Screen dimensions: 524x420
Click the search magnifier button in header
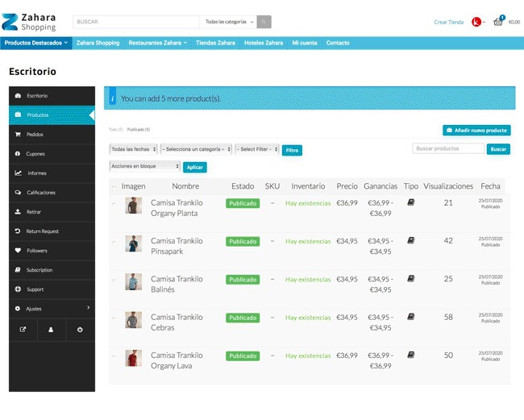[264, 22]
